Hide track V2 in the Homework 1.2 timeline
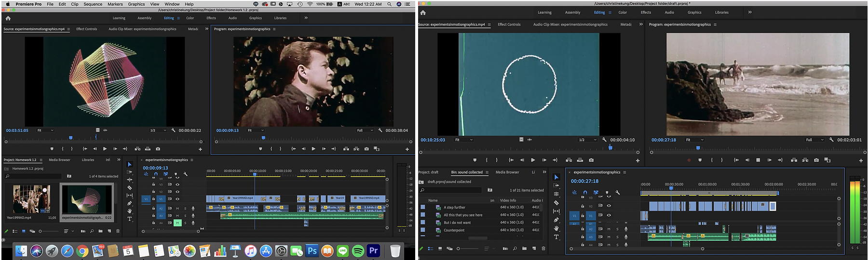The image size is (868, 260). point(177,192)
